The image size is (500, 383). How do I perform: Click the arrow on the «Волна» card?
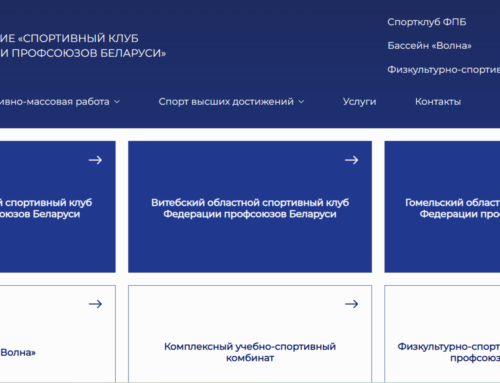click(x=95, y=304)
